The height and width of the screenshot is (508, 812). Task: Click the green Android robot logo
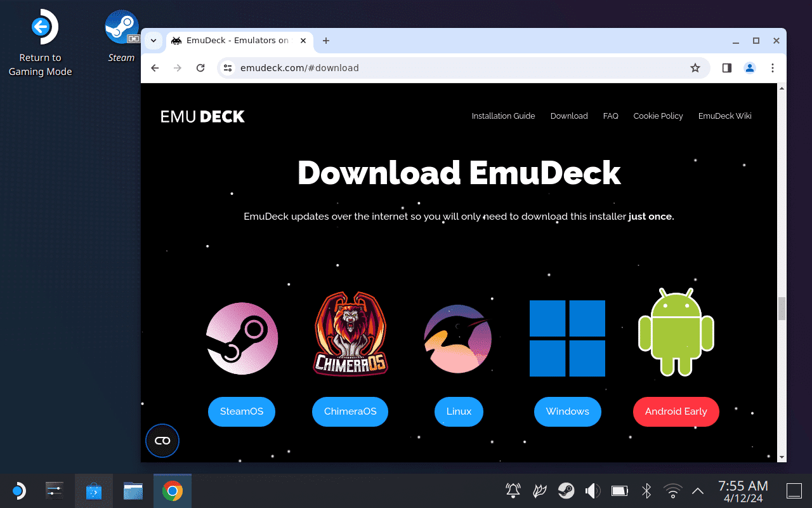[x=676, y=332]
